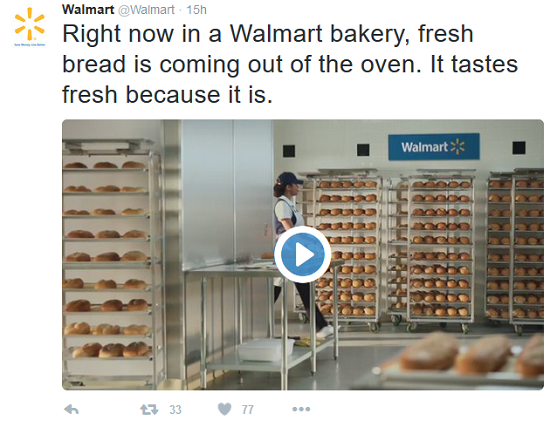
Task: Click the blurred foreground bread tray
Action: click(463, 360)
